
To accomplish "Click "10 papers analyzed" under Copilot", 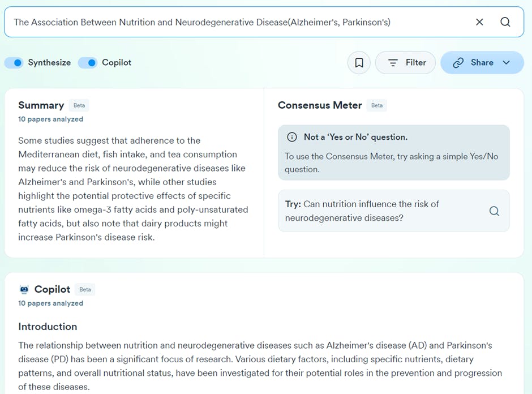I will (x=50, y=303).
